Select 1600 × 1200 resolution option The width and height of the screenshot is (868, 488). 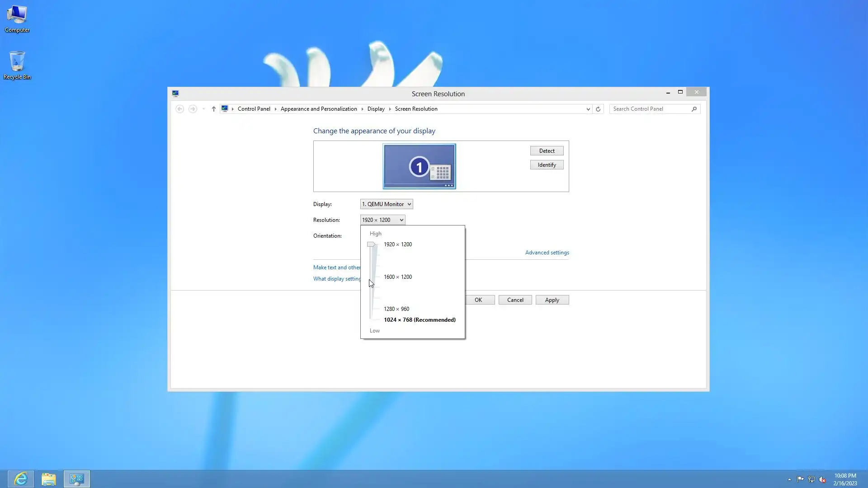(x=397, y=277)
